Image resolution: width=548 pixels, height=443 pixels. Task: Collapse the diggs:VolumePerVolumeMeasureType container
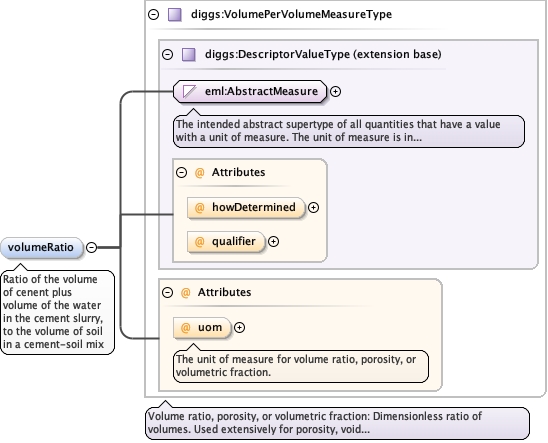pos(153,15)
